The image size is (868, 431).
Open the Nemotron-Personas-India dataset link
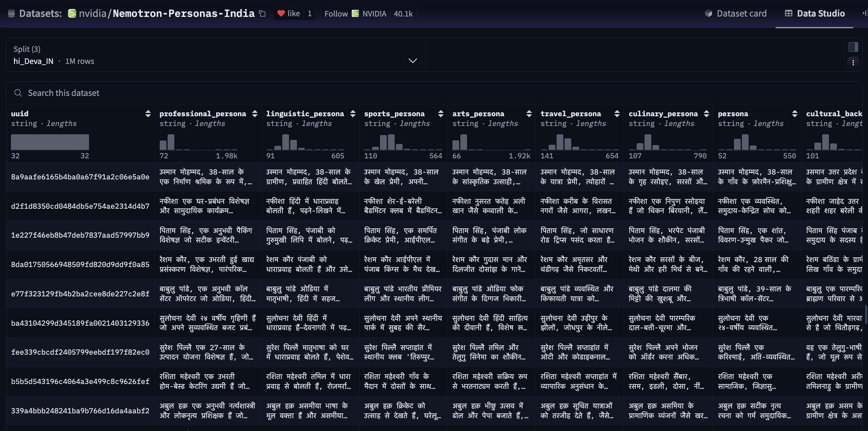(183, 14)
